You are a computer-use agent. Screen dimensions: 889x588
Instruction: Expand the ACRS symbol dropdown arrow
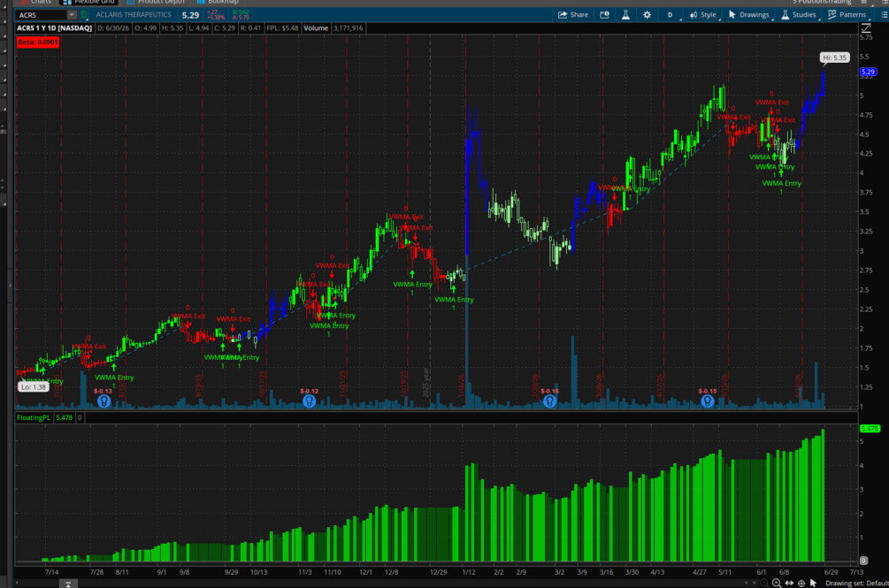point(72,15)
